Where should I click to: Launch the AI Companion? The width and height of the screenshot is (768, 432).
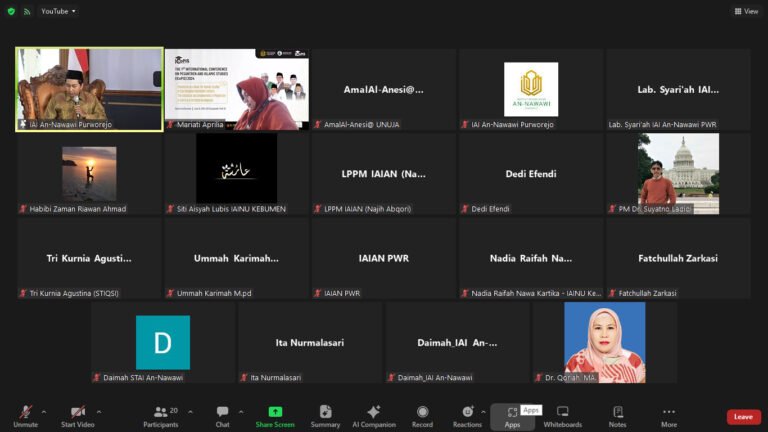point(374,417)
